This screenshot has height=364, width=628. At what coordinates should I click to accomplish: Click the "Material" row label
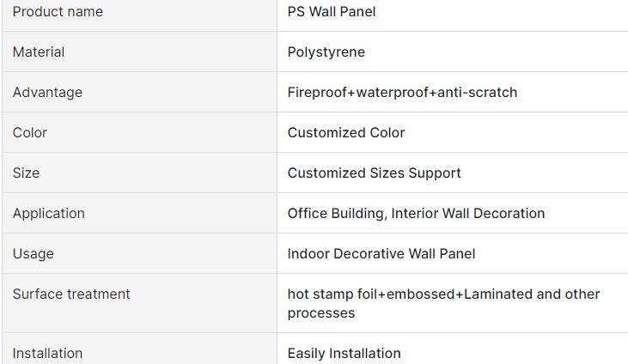click(39, 52)
